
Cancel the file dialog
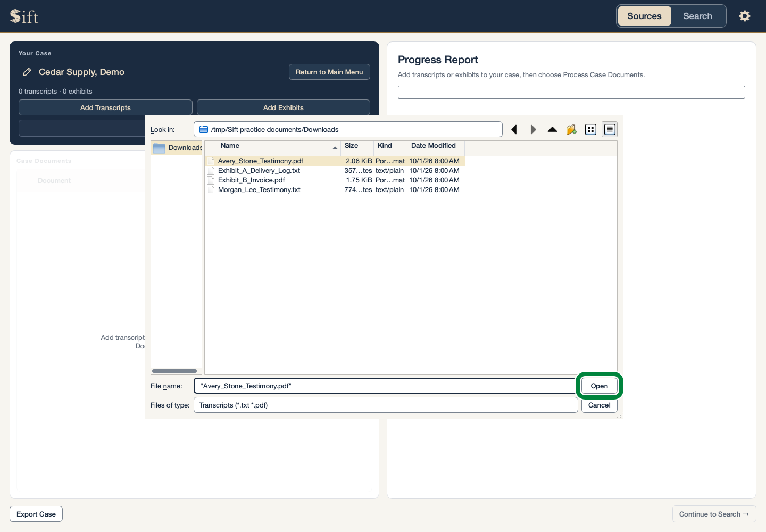tap(599, 405)
